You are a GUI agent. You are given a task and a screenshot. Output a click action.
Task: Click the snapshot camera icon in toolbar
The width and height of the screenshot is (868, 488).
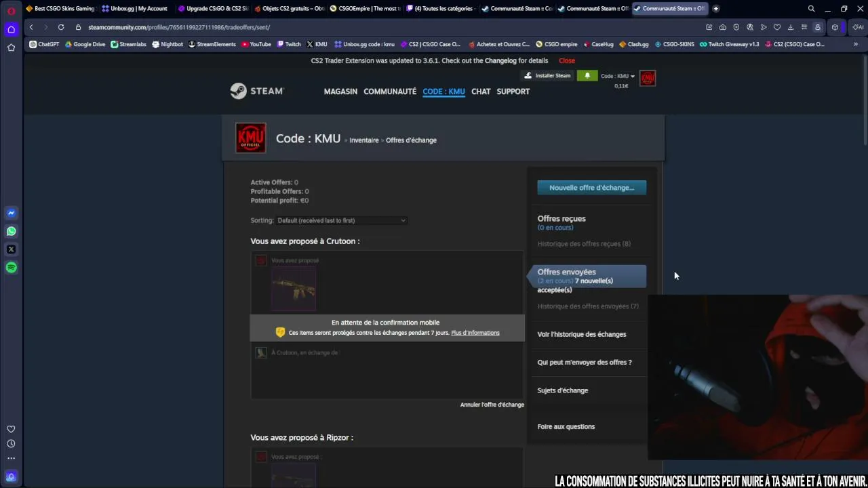[x=723, y=27]
